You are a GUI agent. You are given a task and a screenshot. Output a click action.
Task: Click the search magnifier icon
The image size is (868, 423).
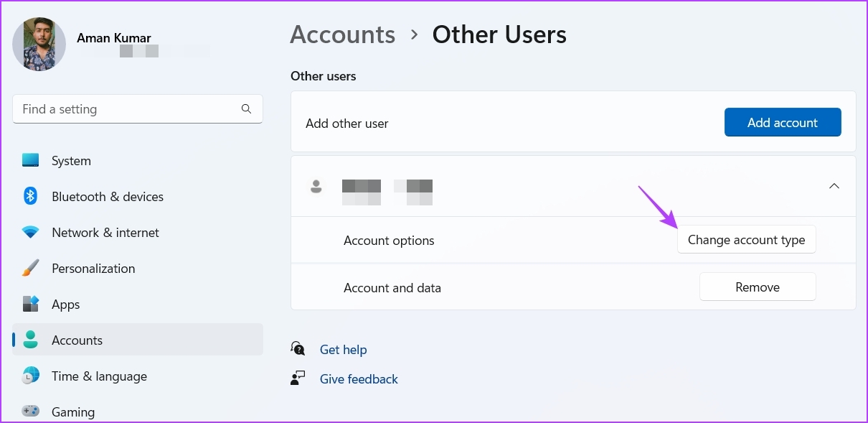coord(246,108)
